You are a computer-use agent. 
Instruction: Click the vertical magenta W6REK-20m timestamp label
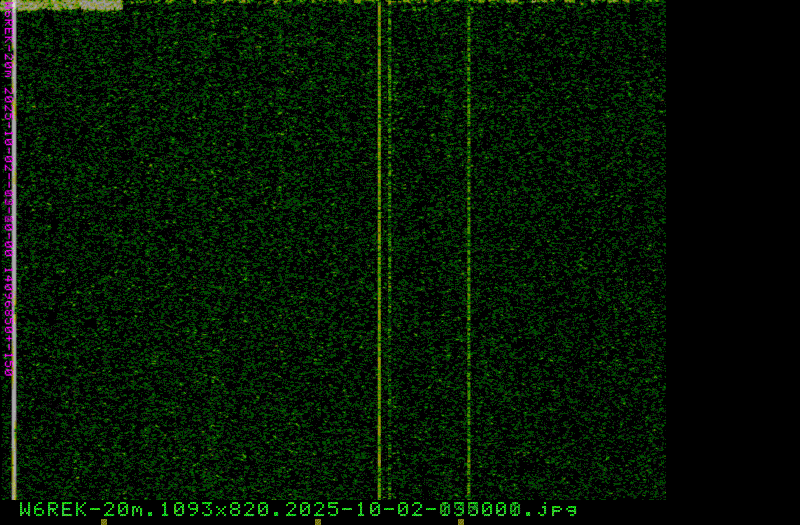click(8, 189)
